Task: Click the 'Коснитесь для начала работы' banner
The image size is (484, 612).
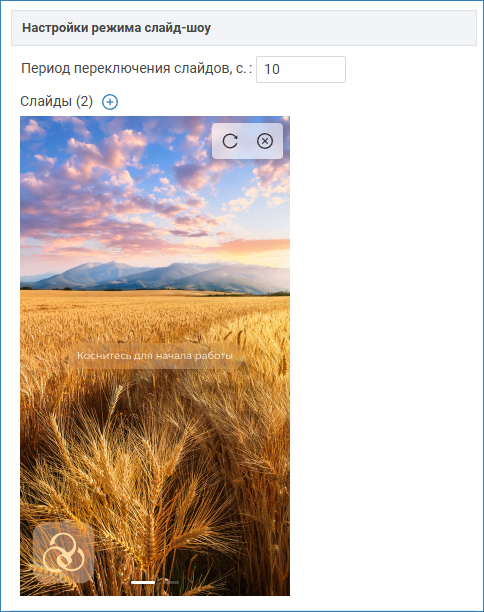Action: (x=155, y=356)
